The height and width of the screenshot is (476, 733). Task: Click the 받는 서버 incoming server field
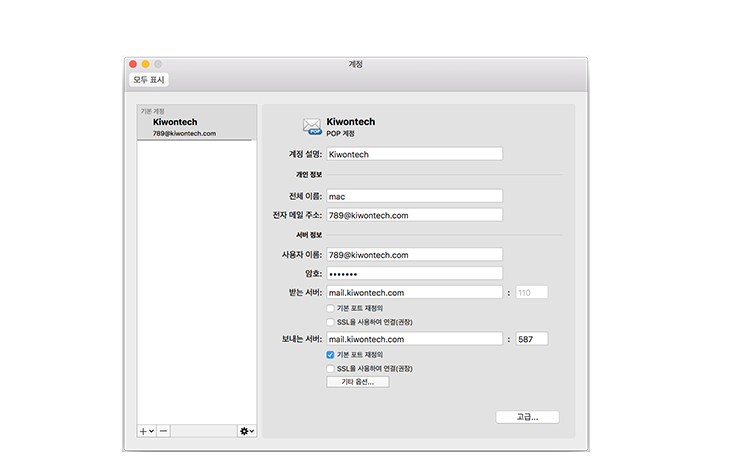click(x=413, y=292)
